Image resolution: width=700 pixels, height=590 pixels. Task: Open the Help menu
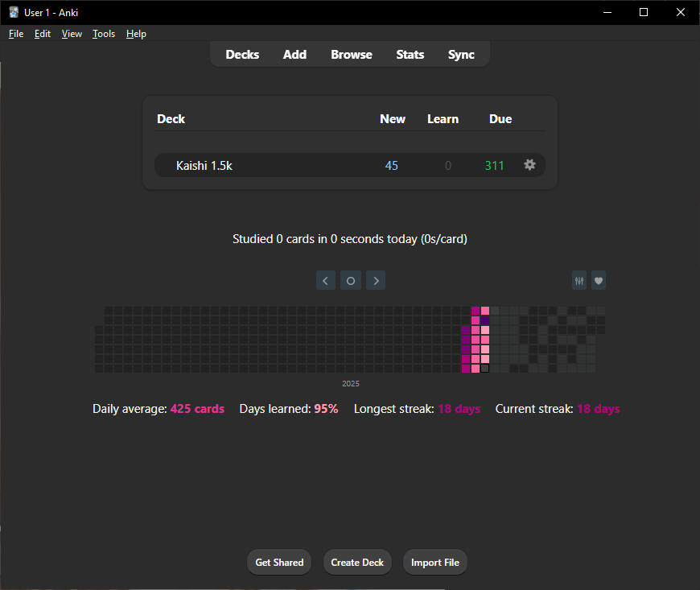(x=136, y=34)
